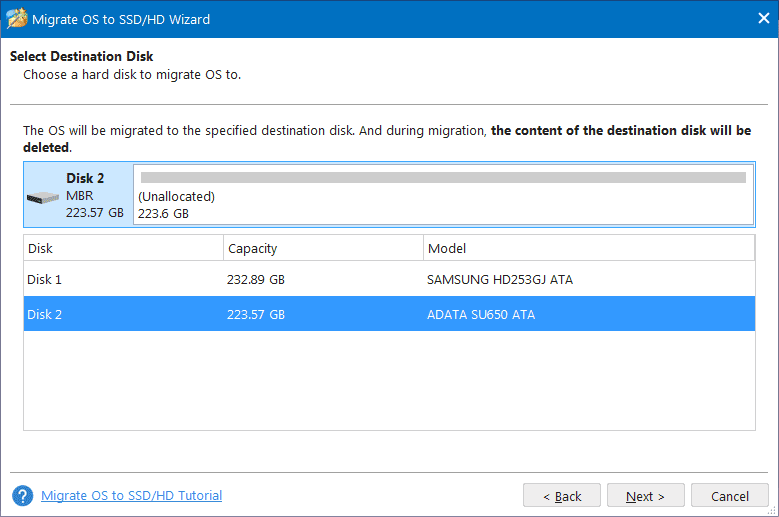Screen dimensions: 779x517
Task: Sort the list by the Disk column header
Action: [x=123, y=248]
